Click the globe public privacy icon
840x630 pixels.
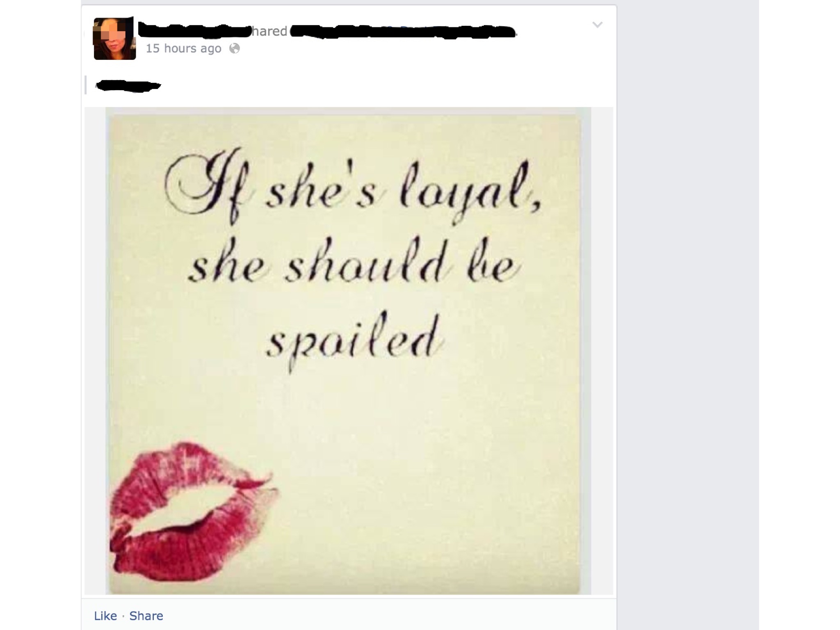tap(235, 49)
